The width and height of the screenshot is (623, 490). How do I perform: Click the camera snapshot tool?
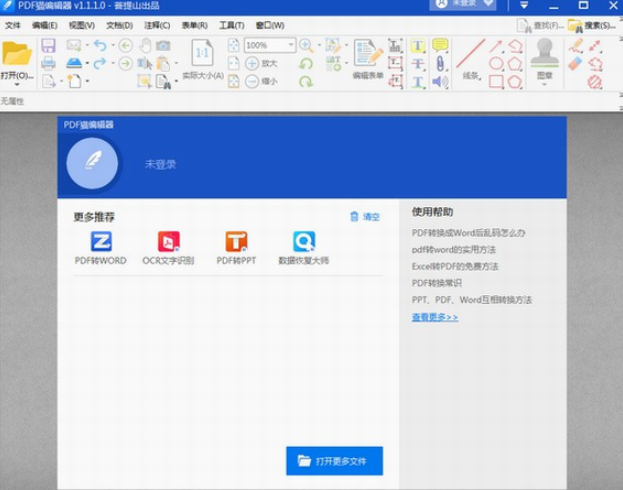(x=163, y=45)
